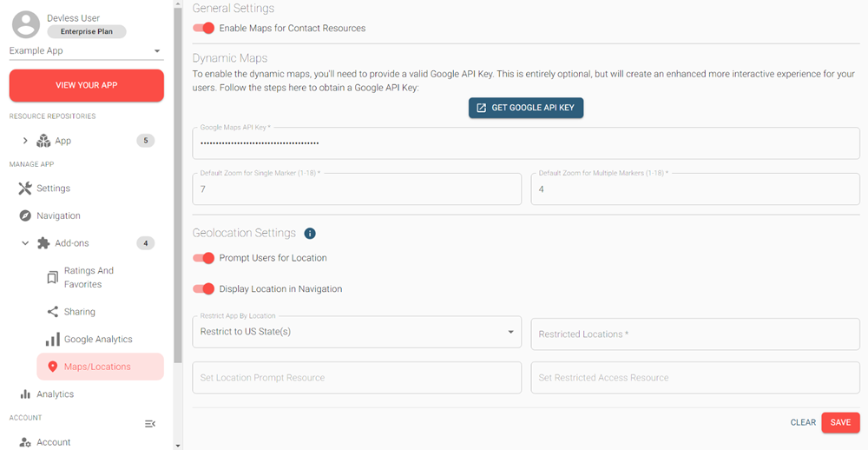Screen dimensions: 868x450
Task: Turn off Display Location in Navigation
Action: coord(203,289)
